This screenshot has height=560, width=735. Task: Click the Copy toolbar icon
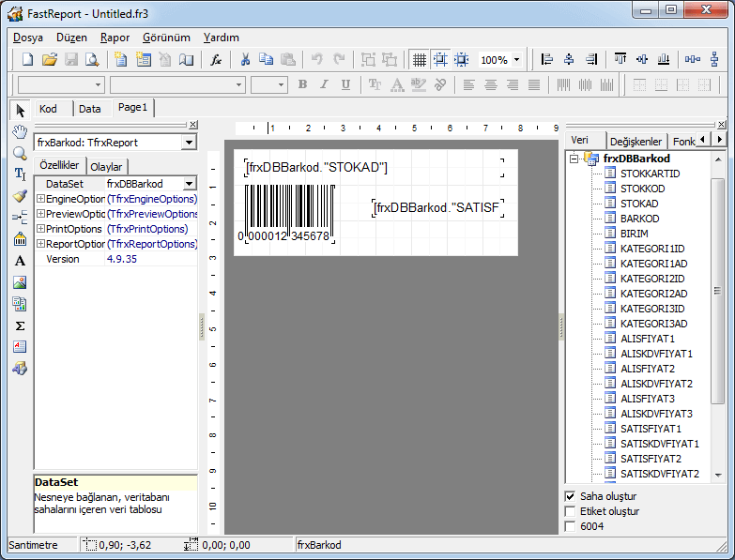(x=267, y=59)
